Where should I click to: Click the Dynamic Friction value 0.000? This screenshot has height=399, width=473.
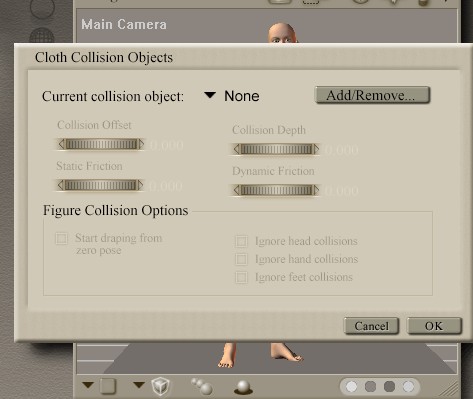(341, 191)
